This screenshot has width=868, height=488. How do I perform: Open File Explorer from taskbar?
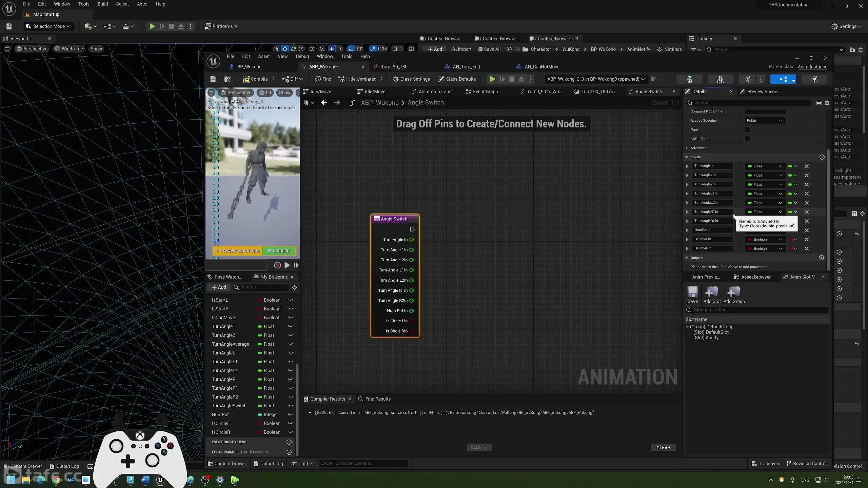[x=26, y=480]
